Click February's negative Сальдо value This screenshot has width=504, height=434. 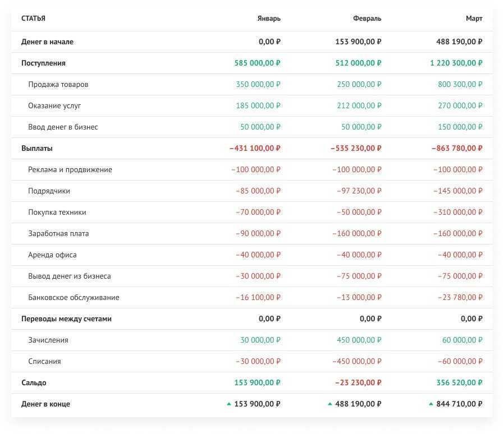pos(358,383)
